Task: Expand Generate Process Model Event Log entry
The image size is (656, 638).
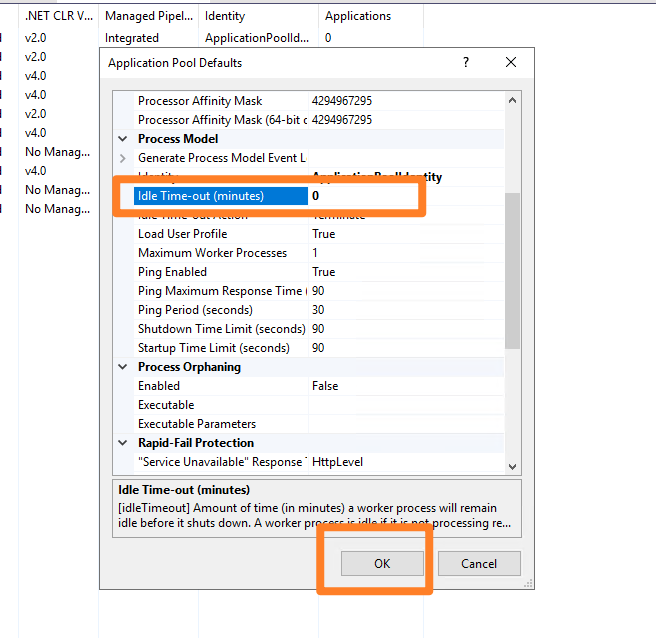Action: coord(123,158)
